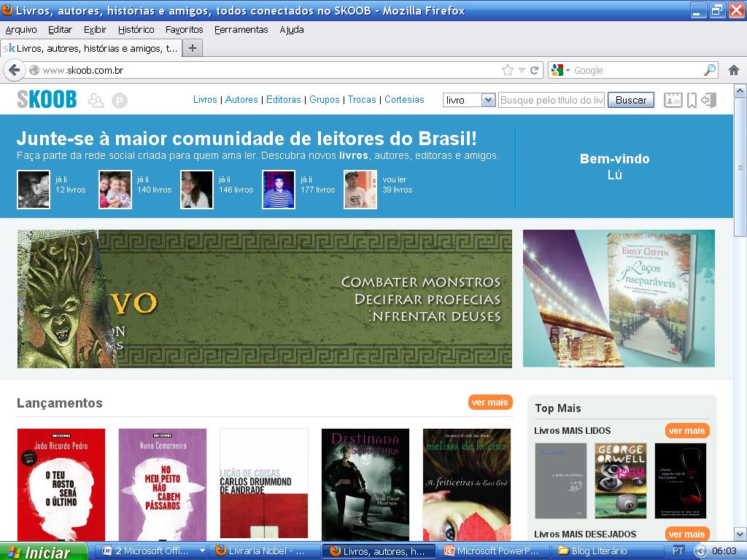Screen dimensions: 747x560
Task: Select the gray P badge near the logo
Action: pyautogui.click(x=119, y=100)
